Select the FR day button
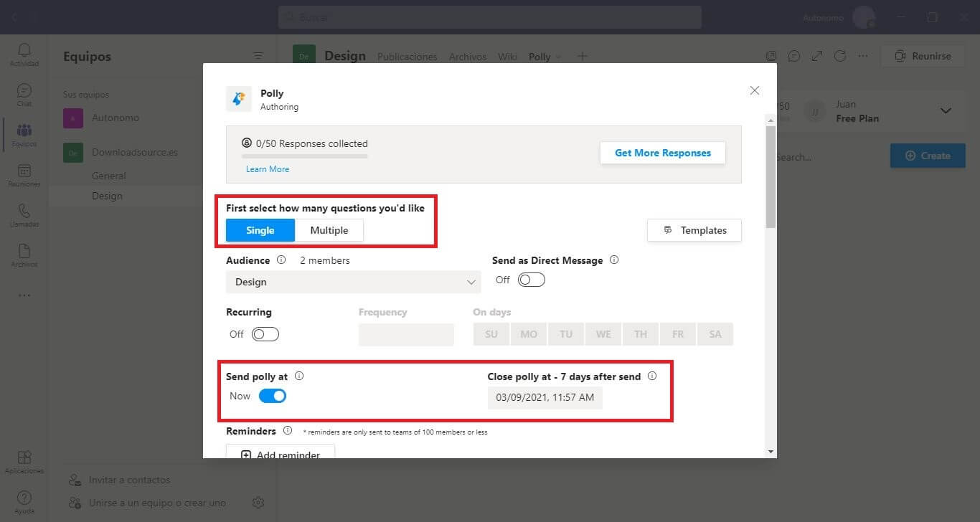The height and width of the screenshot is (522, 980). pyautogui.click(x=678, y=334)
